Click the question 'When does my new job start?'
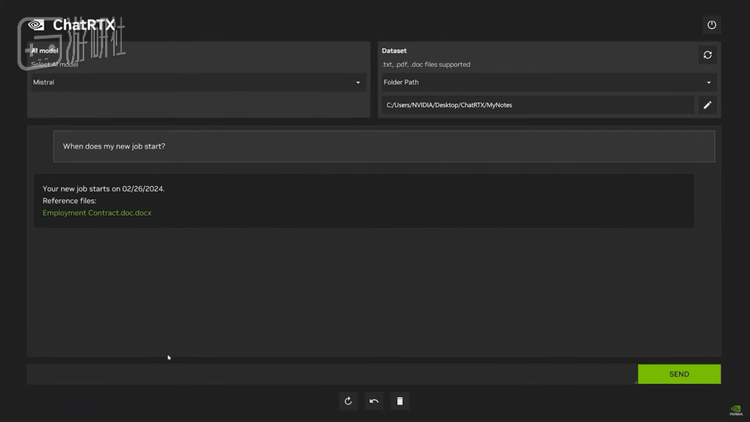The width and height of the screenshot is (750, 422). [114, 146]
